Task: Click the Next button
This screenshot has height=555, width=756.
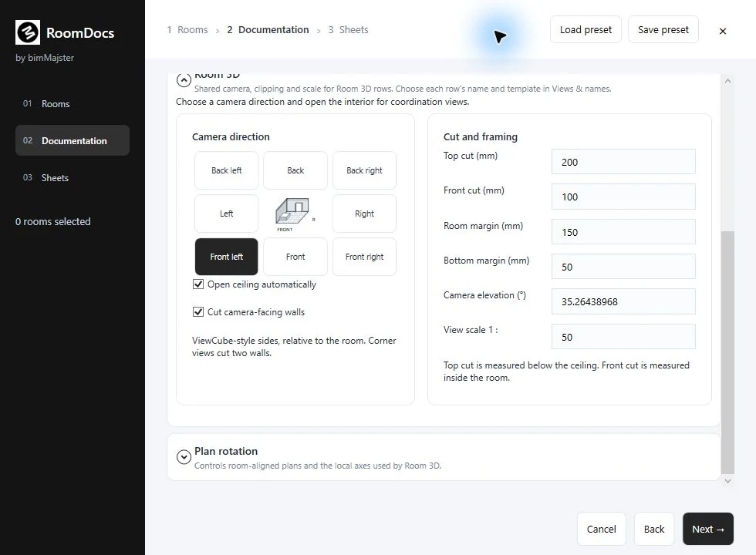Action: 708,529
